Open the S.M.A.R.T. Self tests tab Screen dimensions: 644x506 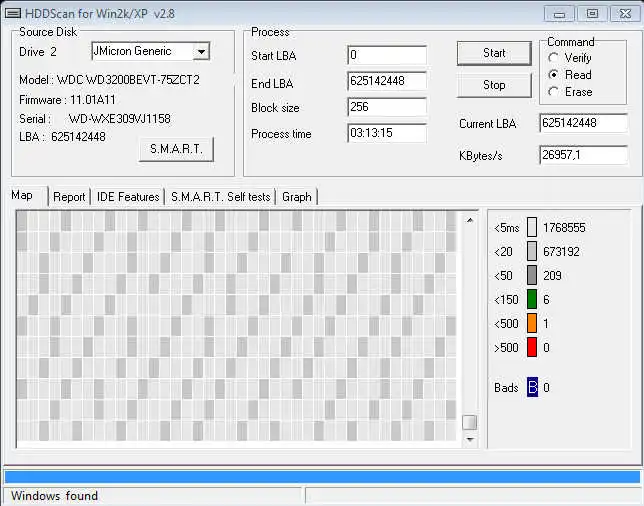tap(221, 197)
